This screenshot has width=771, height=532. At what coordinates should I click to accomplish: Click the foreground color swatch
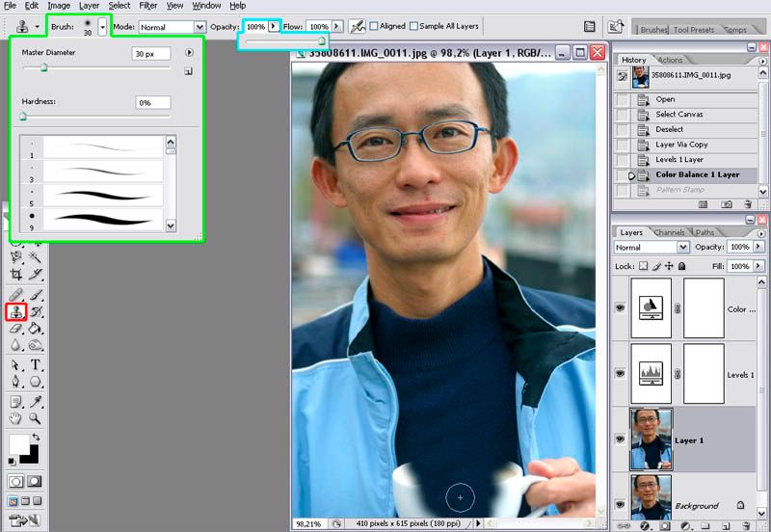click(18, 444)
